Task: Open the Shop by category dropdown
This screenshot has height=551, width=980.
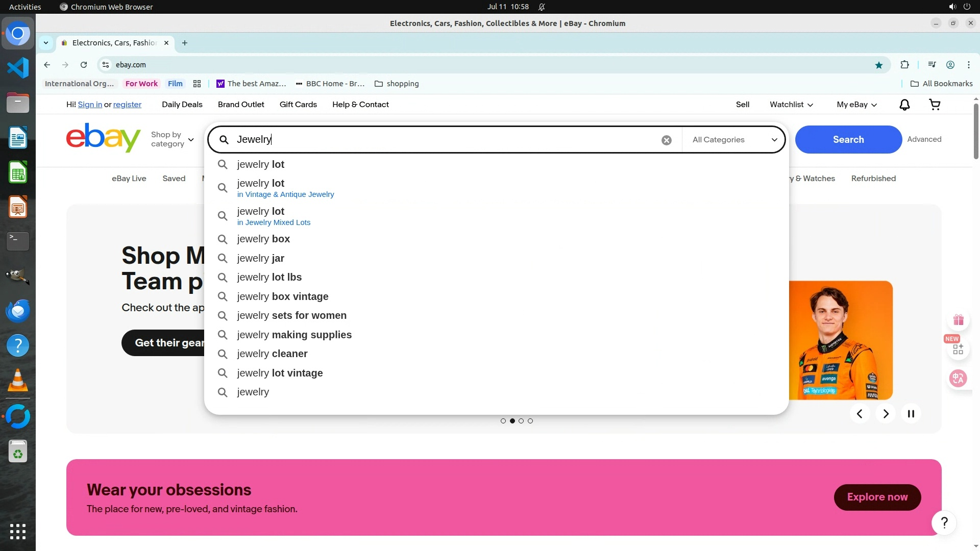Action: pos(172,139)
